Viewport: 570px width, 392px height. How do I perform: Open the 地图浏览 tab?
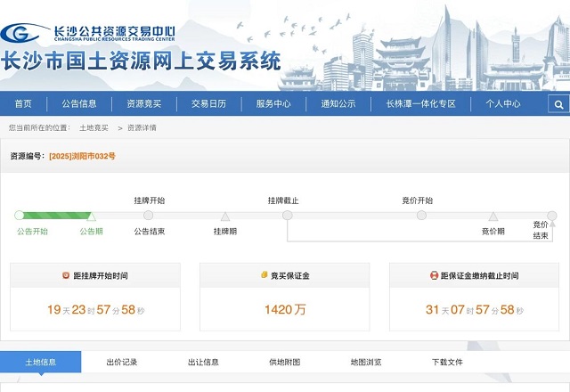(366, 362)
